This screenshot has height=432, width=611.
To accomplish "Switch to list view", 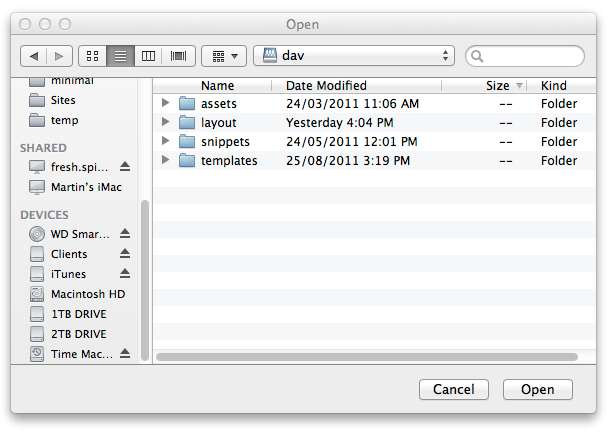I will point(120,56).
